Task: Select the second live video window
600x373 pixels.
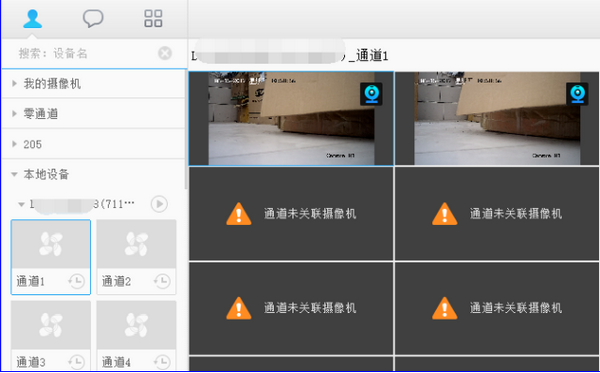Action: click(x=497, y=119)
